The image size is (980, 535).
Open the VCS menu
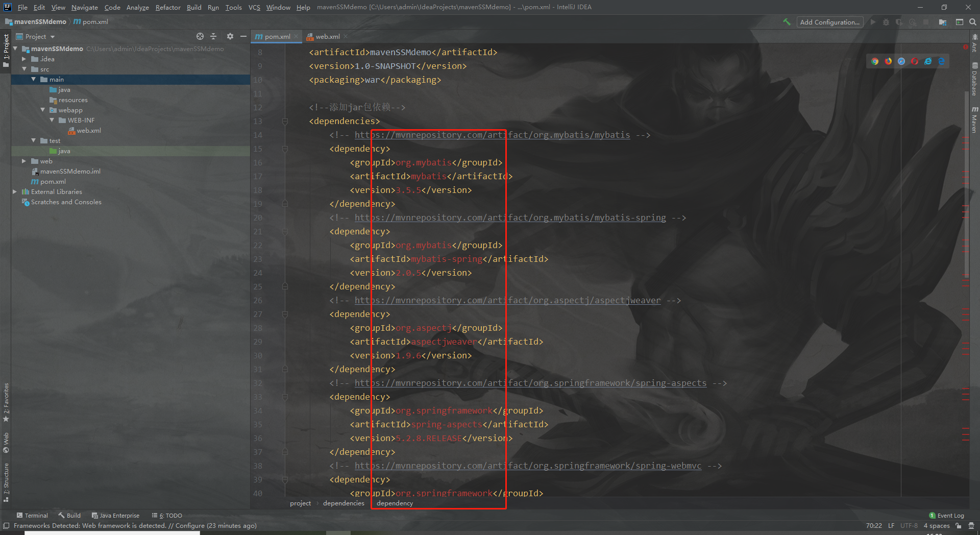coord(254,7)
